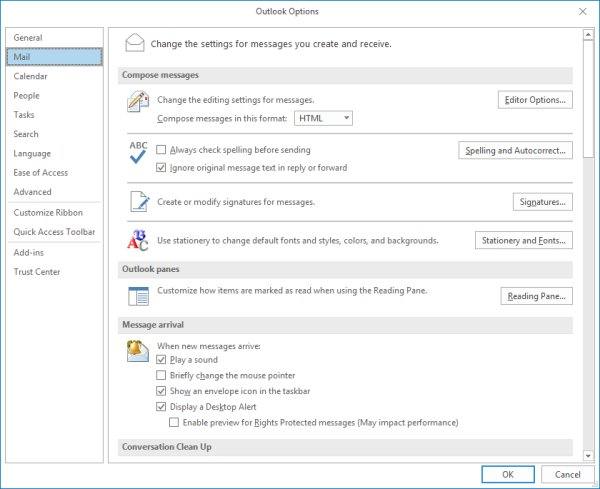Open Quick Access Toolbar settings

coord(54,231)
